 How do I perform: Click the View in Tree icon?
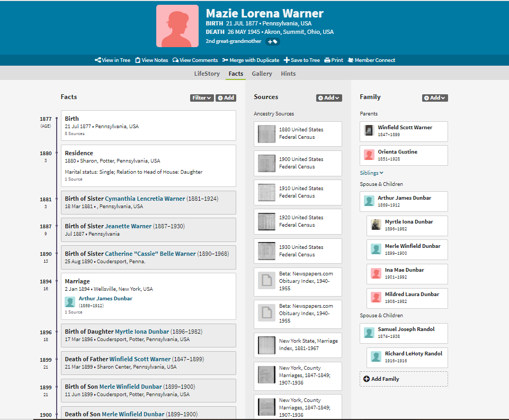[98, 60]
